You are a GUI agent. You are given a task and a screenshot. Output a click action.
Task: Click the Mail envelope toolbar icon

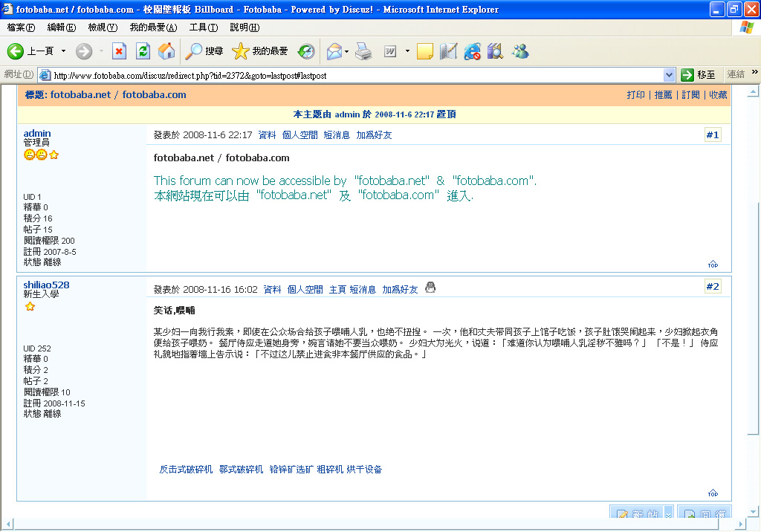coord(334,51)
